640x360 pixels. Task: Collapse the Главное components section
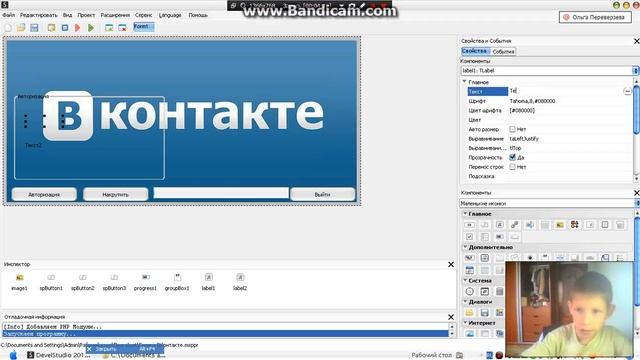coord(465,213)
